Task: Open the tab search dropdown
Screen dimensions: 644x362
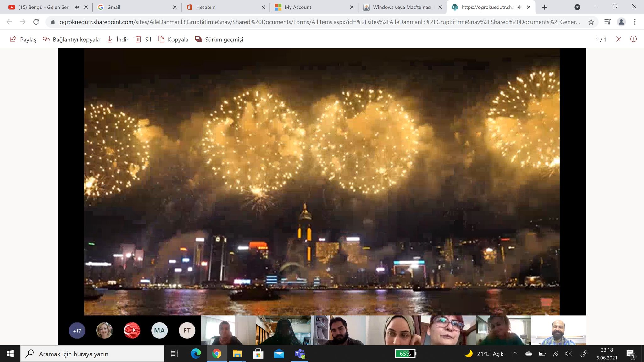Action: point(577,7)
